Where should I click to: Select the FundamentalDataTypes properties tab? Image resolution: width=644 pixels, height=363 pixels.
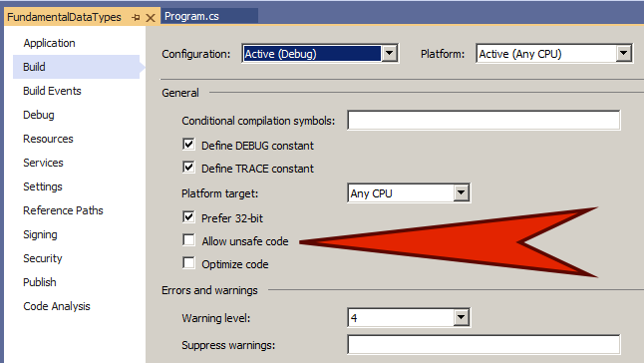tap(64, 17)
